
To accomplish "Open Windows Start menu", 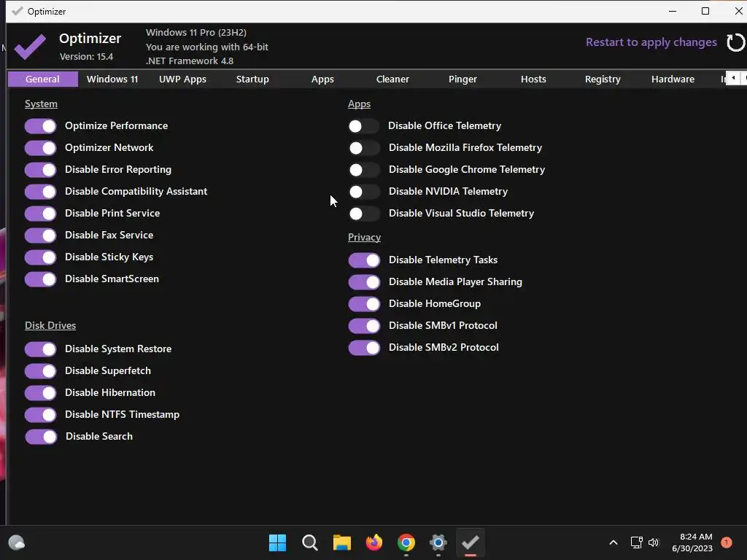I will [x=277, y=542].
